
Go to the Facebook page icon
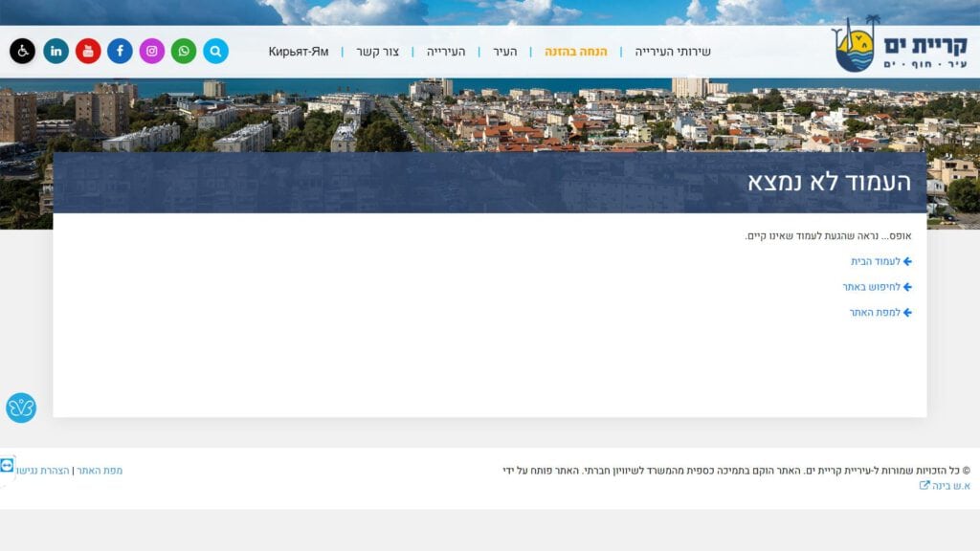click(x=120, y=51)
